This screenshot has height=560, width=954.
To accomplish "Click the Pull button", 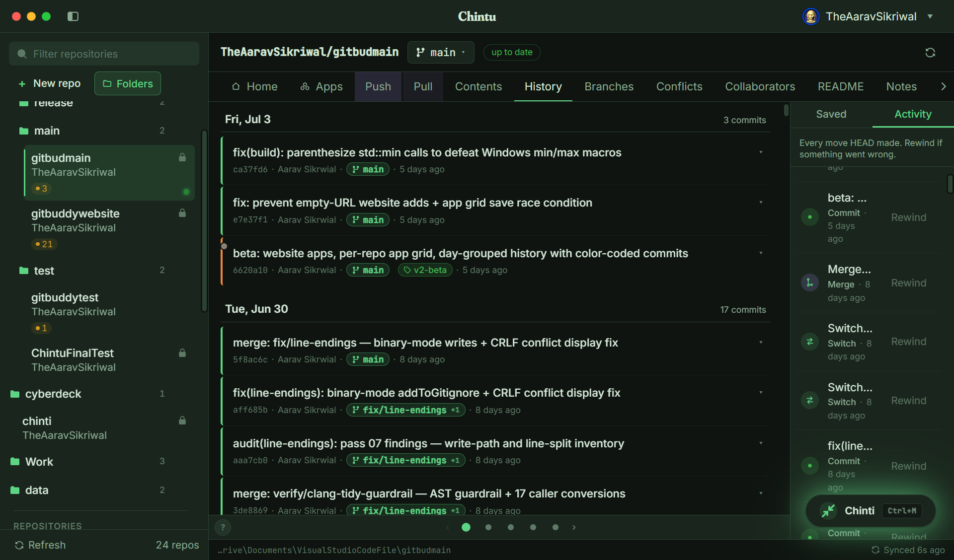I will point(423,87).
